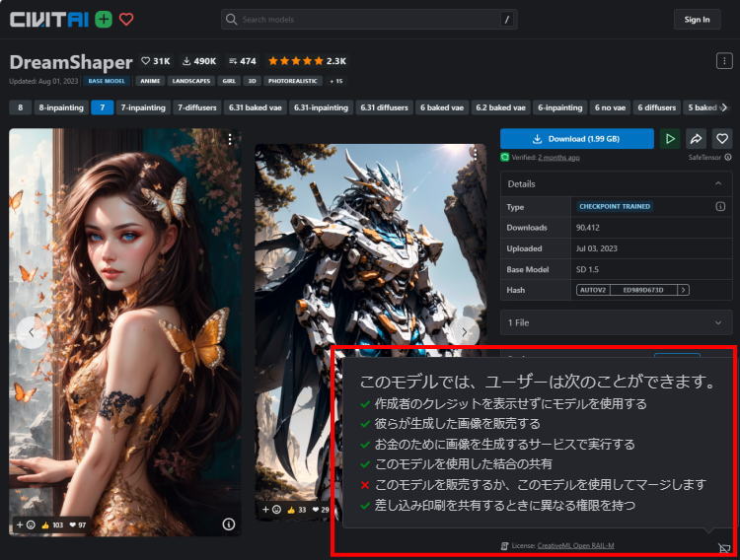Switch to 6 no vae tab
Screen dimensions: 740x560
[610, 107]
